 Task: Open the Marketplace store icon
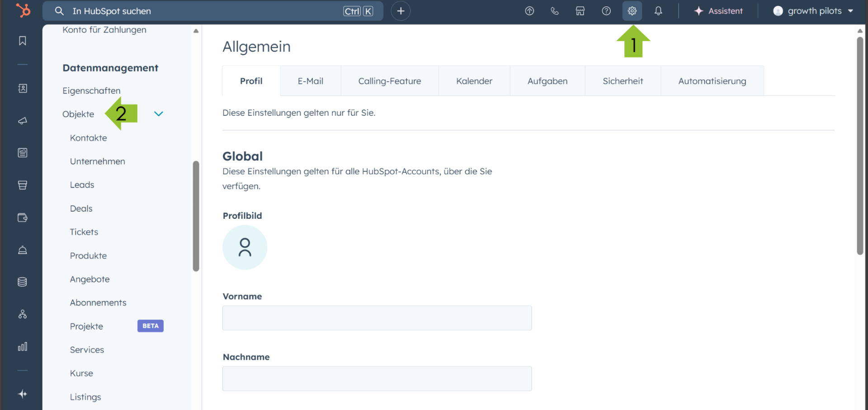[580, 11]
